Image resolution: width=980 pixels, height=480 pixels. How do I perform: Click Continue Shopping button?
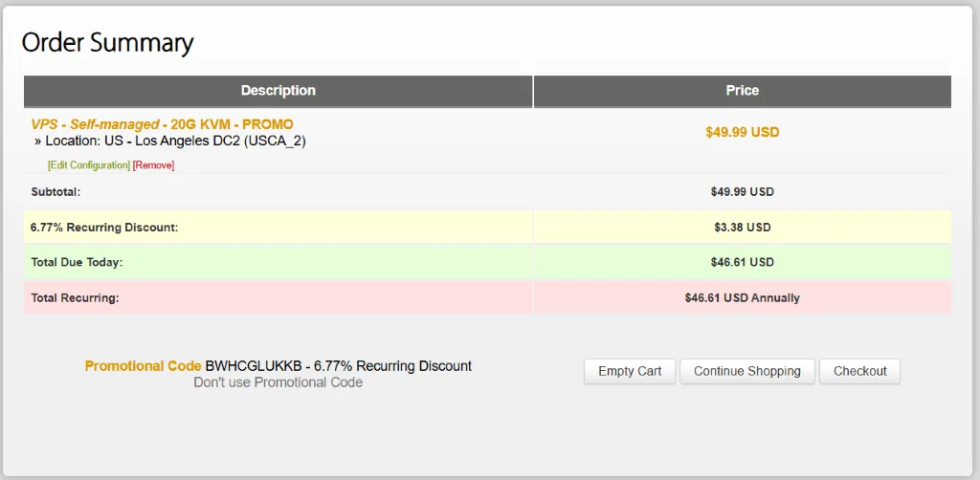pyautogui.click(x=746, y=371)
